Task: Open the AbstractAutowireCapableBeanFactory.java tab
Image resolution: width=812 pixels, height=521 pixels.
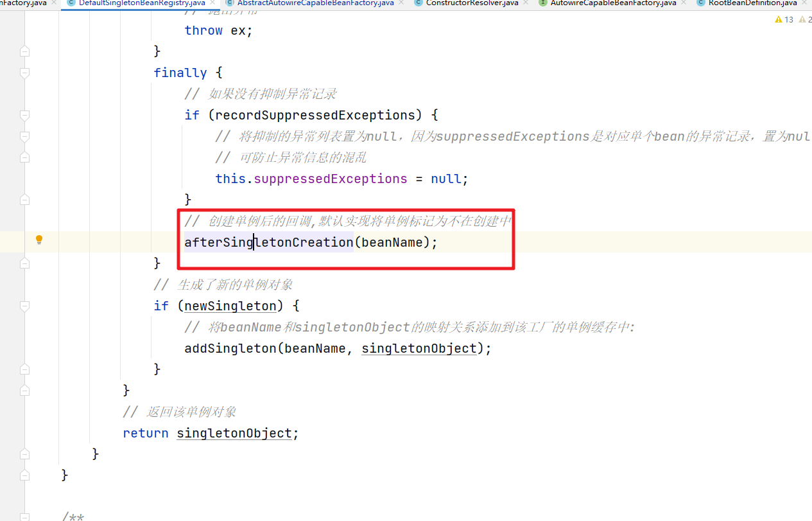Action: click(315, 3)
